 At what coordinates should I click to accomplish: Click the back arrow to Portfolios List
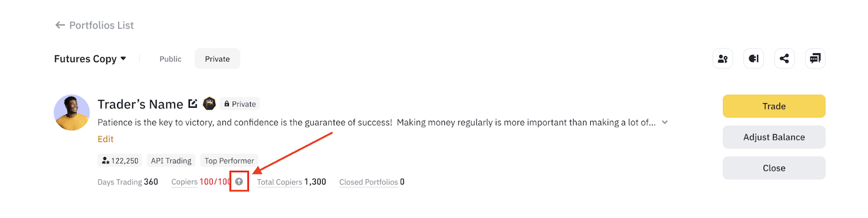click(x=60, y=25)
